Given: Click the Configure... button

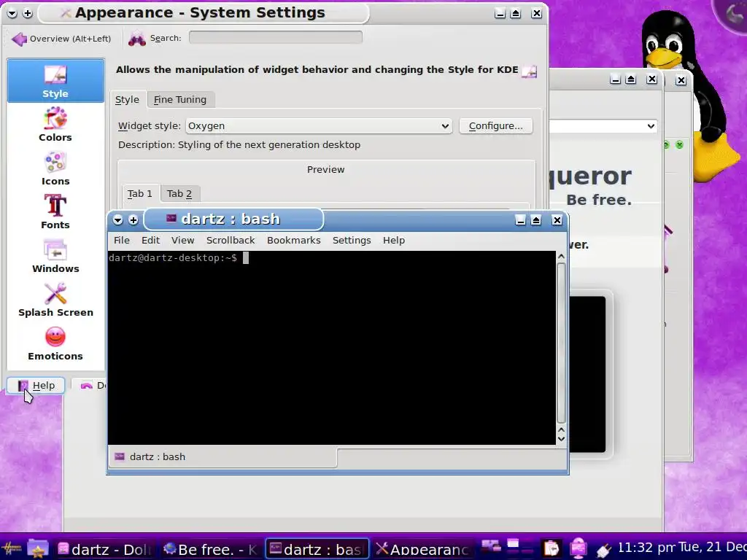Looking at the screenshot, I should [x=495, y=125].
